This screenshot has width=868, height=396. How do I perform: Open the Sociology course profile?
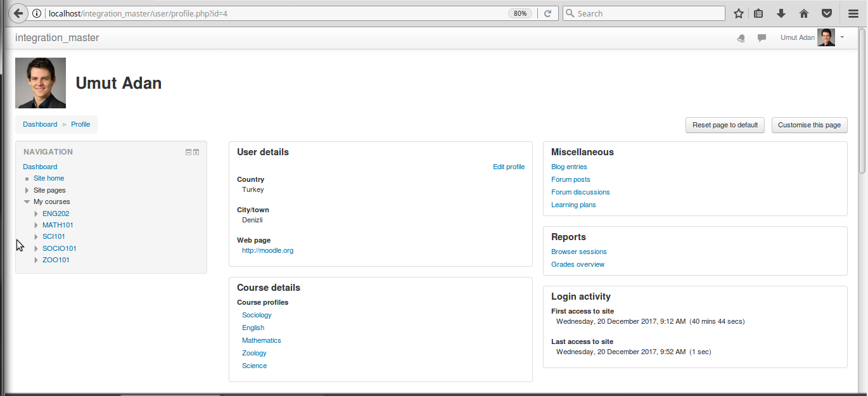(x=257, y=315)
